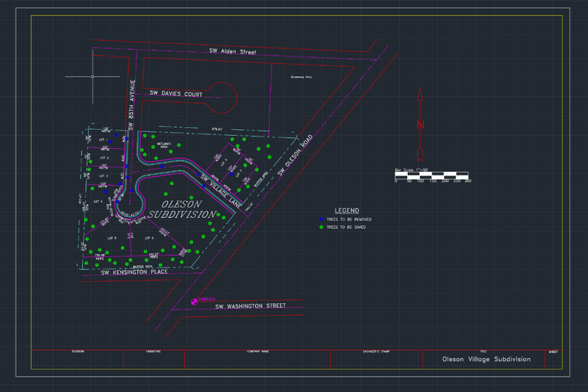Screen dimensions: 588x392
Task: Select the "REVISION" title block header
Action: (78, 352)
